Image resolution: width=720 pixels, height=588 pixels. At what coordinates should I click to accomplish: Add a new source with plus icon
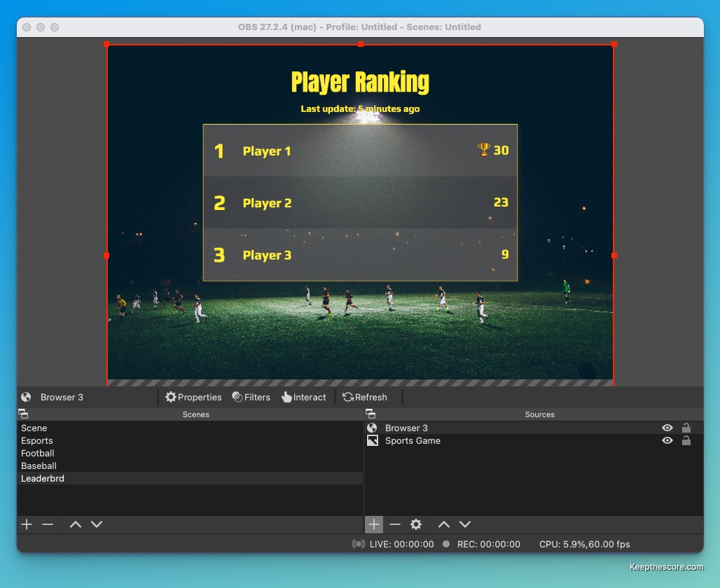coord(374,524)
